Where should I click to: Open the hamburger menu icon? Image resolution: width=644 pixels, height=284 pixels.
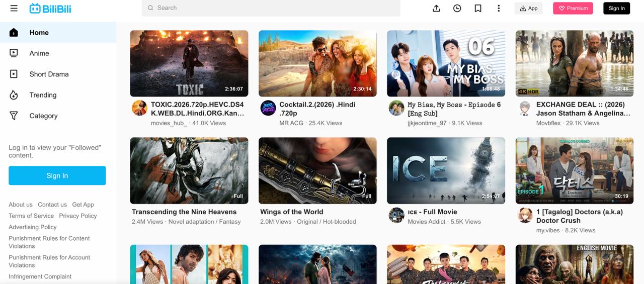point(14,8)
